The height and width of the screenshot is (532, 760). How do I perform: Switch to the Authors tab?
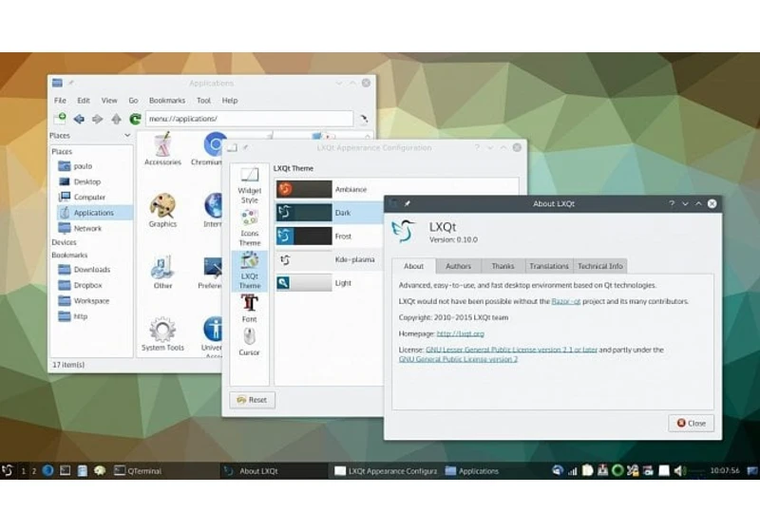point(458,266)
